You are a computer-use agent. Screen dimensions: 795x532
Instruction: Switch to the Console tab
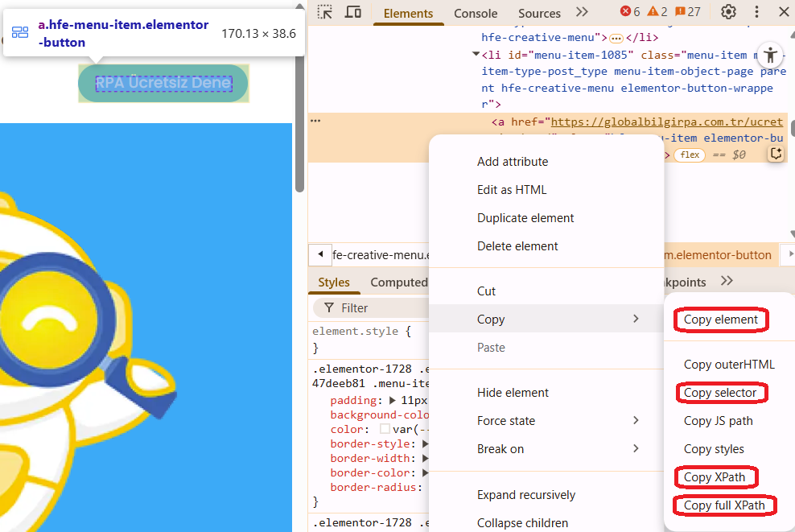pos(476,13)
